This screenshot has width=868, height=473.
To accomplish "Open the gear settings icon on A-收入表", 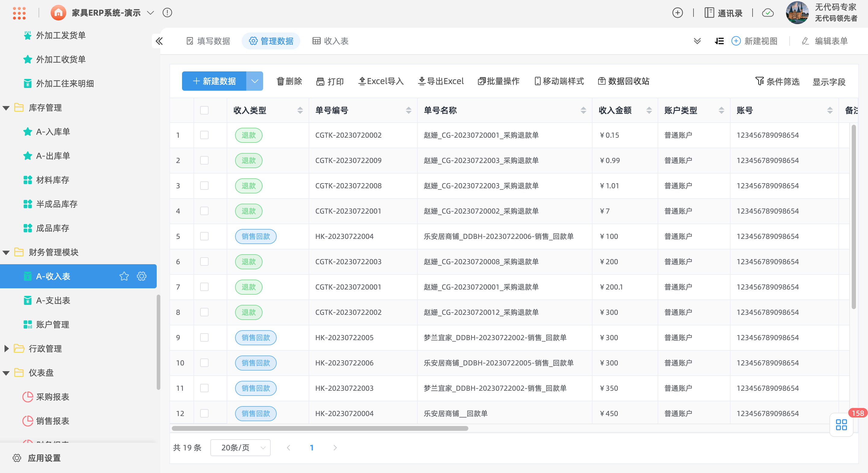I will (x=142, y=276).
